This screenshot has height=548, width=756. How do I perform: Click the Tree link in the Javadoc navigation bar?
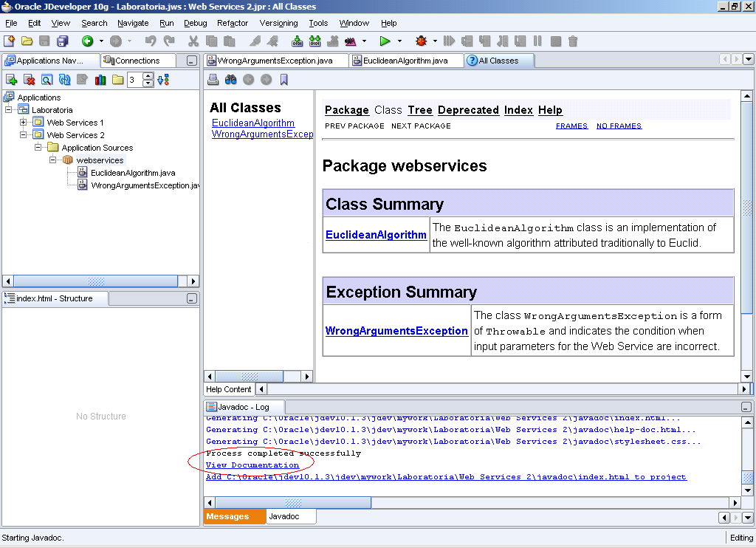[420, 110]
